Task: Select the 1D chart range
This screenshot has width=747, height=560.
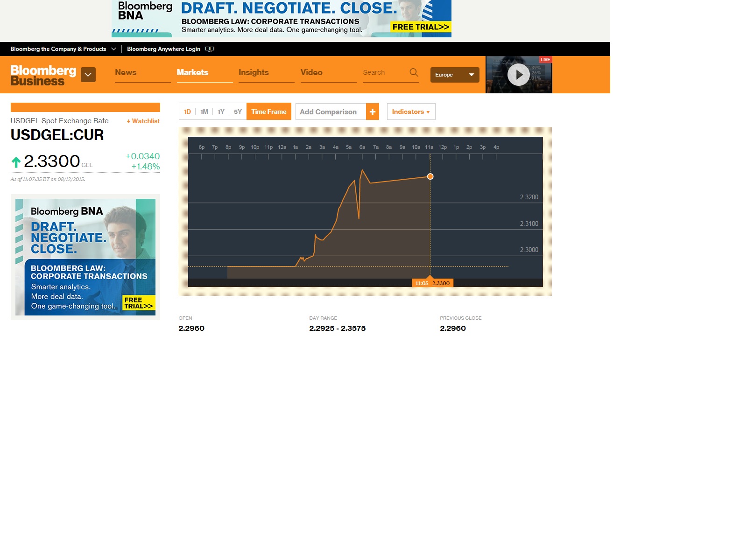Action: [187, 112]
